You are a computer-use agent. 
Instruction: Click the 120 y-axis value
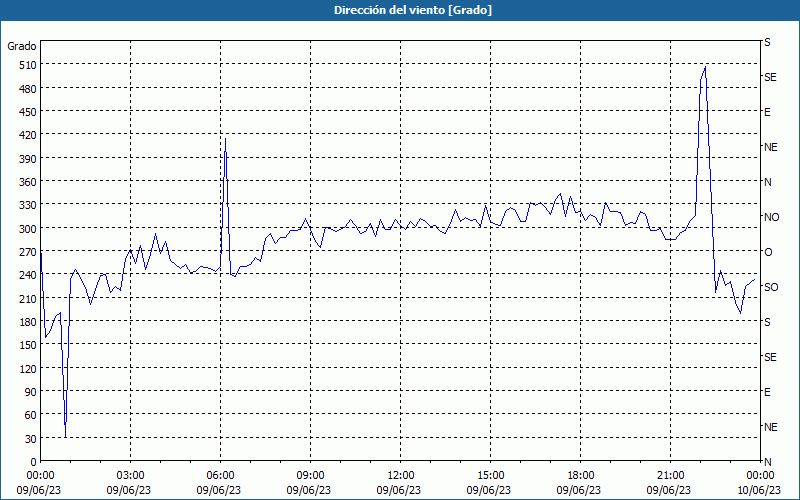point(27,369)
